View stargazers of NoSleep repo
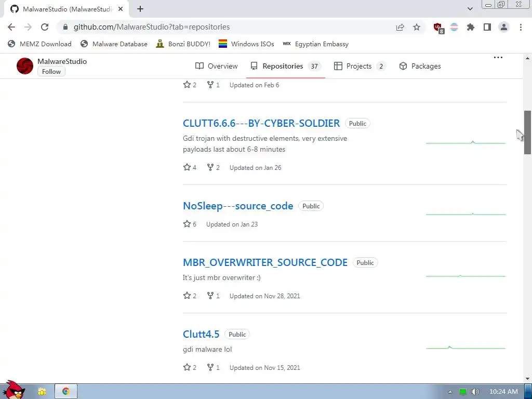 pos(190,224)
